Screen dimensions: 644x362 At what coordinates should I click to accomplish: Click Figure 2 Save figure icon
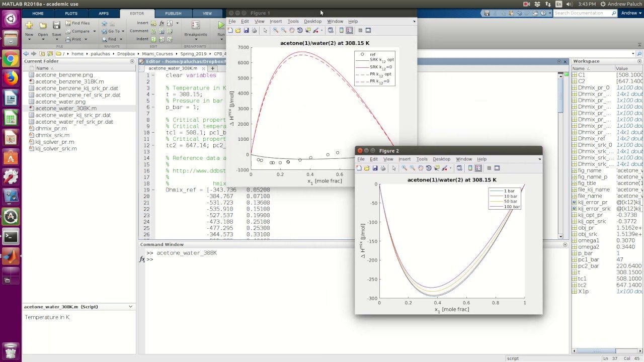coord(375,168)
